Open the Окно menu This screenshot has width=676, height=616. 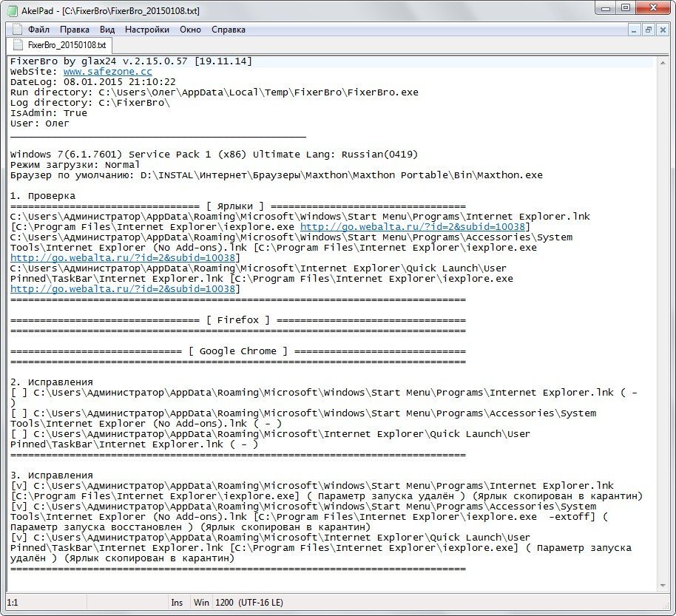(190, 30)
